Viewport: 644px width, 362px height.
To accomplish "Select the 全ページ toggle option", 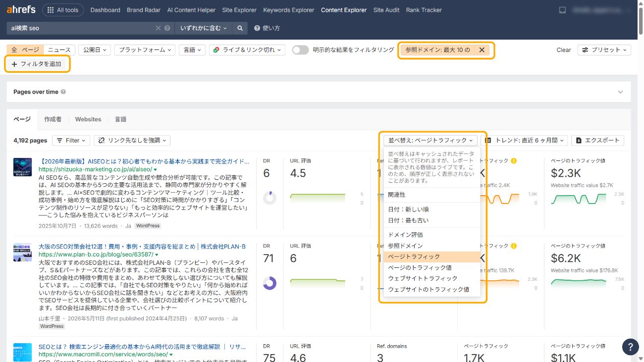I will click(x=25, y=50).
